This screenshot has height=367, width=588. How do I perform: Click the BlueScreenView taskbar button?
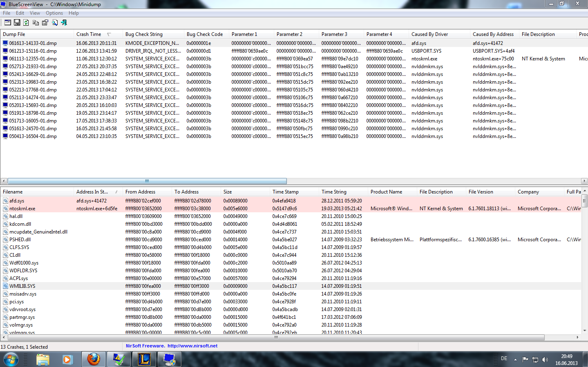[x=170, y=359]
